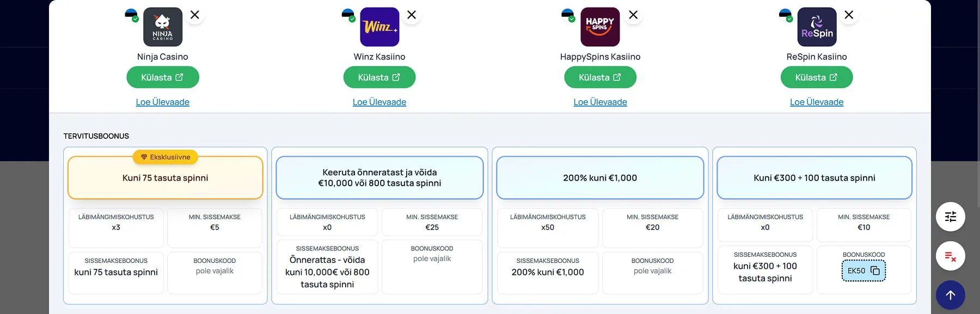Click the HappySpins Kasiino logo

600,27
